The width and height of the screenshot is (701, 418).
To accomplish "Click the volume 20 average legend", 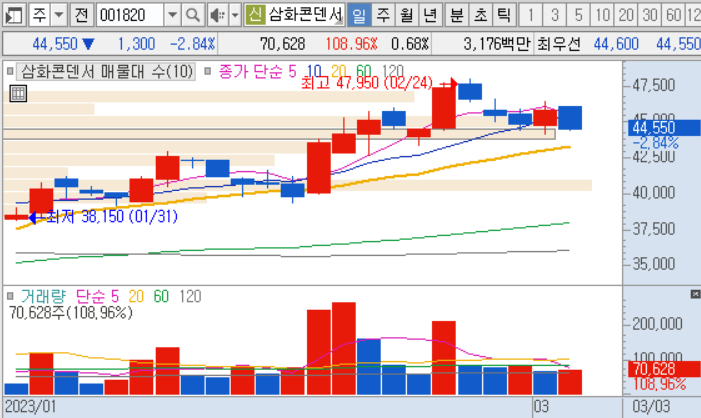I will [136, 296].
